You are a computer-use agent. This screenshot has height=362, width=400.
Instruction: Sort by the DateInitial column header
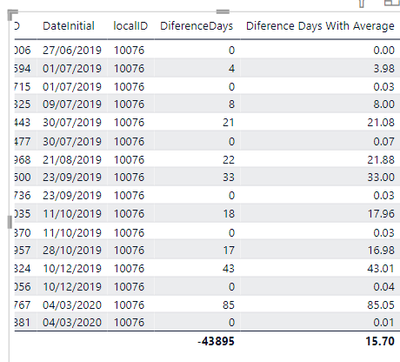[x=68, y=26]
